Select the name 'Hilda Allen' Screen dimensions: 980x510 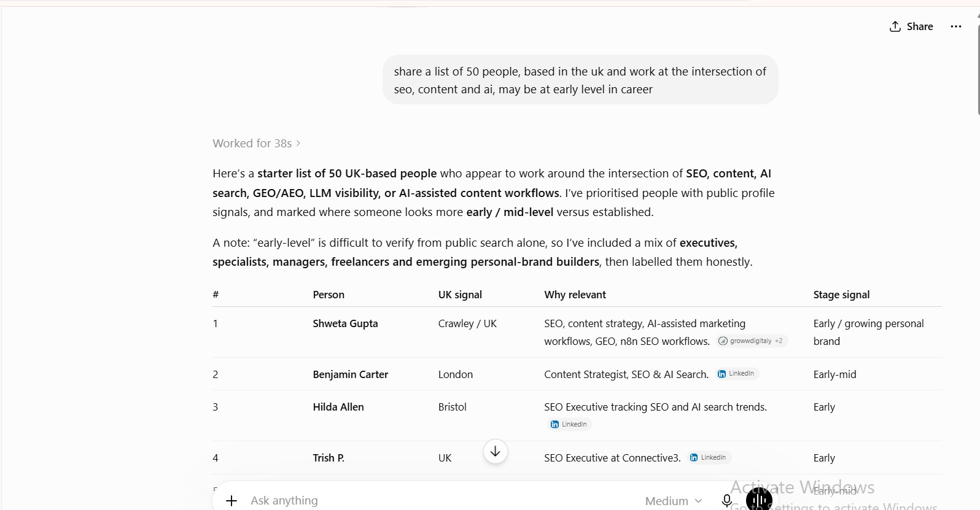(x=338, y=407)
